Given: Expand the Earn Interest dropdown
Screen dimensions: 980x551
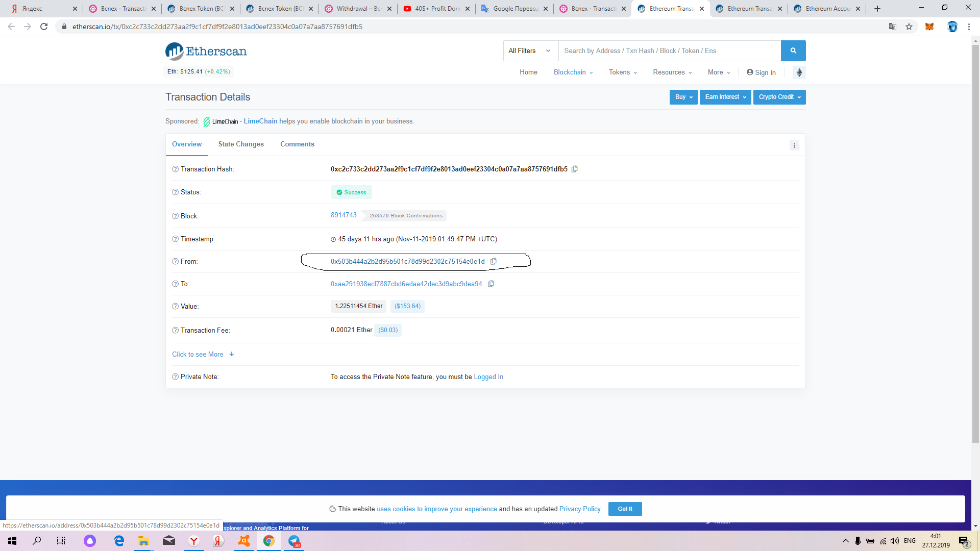Looking at the screenshot, I should [x=725, y=97].
